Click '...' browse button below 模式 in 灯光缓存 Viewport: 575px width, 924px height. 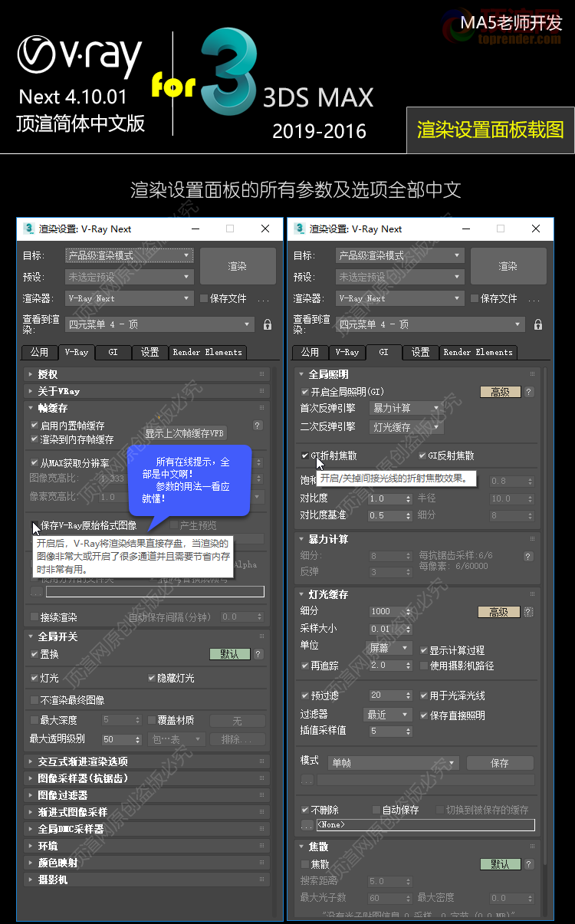tap(307, 780)
